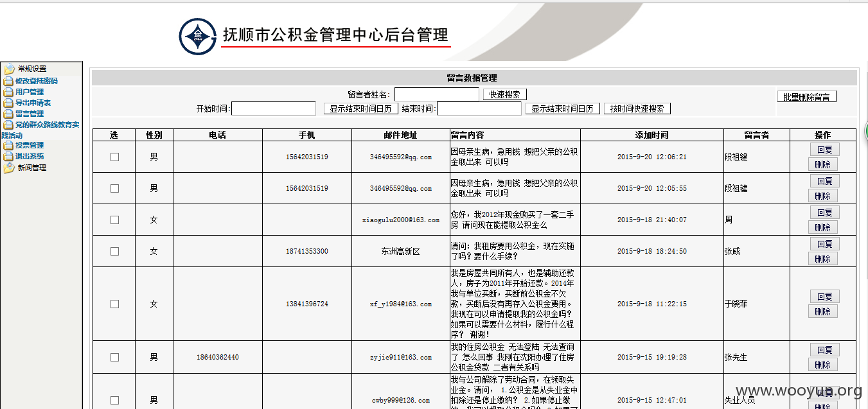Open 用户管理 via its sidebar icon
This screenshot has height=409, width=868.
click(x=8, y=92)
